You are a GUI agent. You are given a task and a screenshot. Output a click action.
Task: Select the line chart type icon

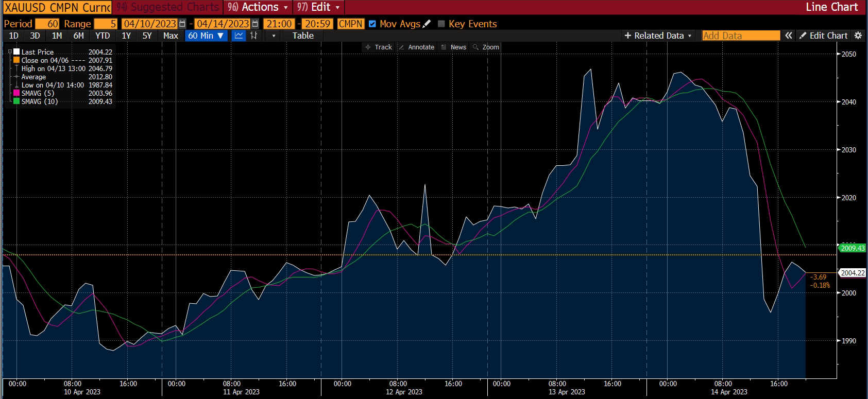pos(239,36)
